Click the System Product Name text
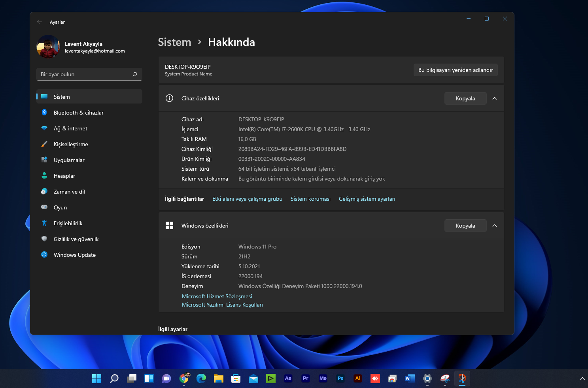This screenshot has width=588, height=388. click(x=189, y=74)
